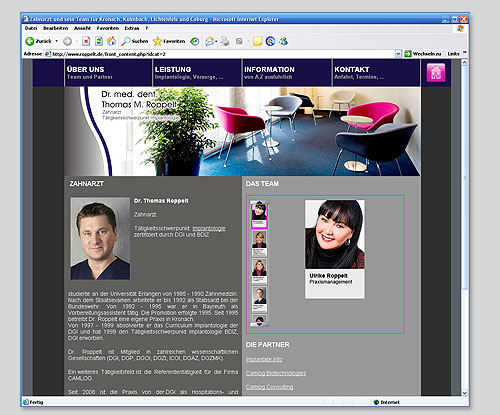The height and width of the screenshot is (415, 500).
Task: Select the fourth team member thumbnail
Action: 259,299
